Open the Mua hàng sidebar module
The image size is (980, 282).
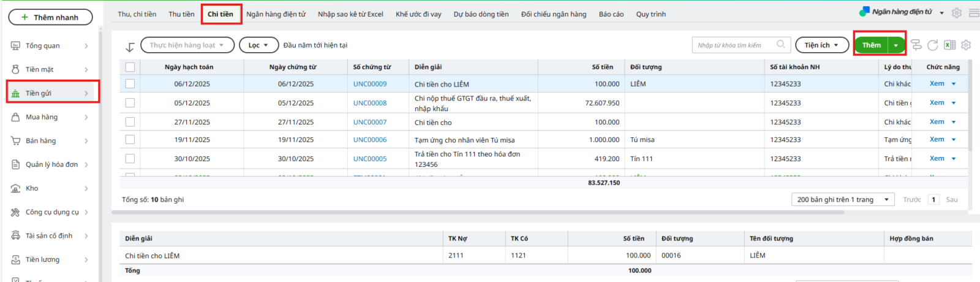(42, 117)
